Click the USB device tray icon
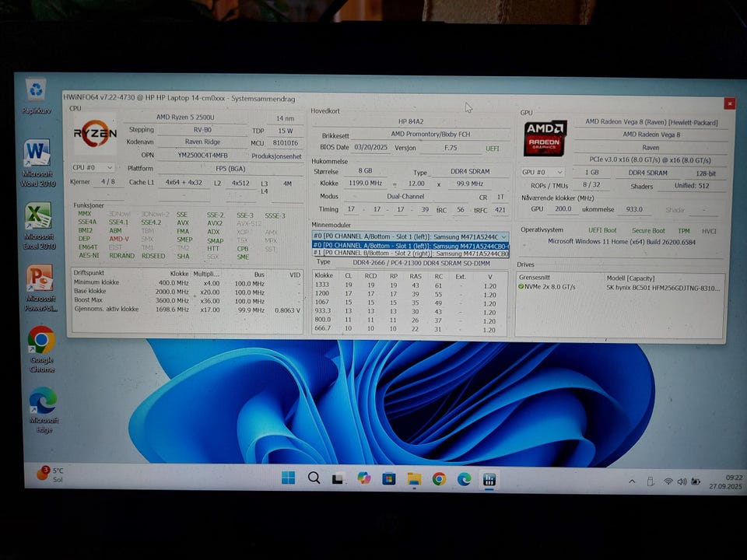 coord(651,481)
